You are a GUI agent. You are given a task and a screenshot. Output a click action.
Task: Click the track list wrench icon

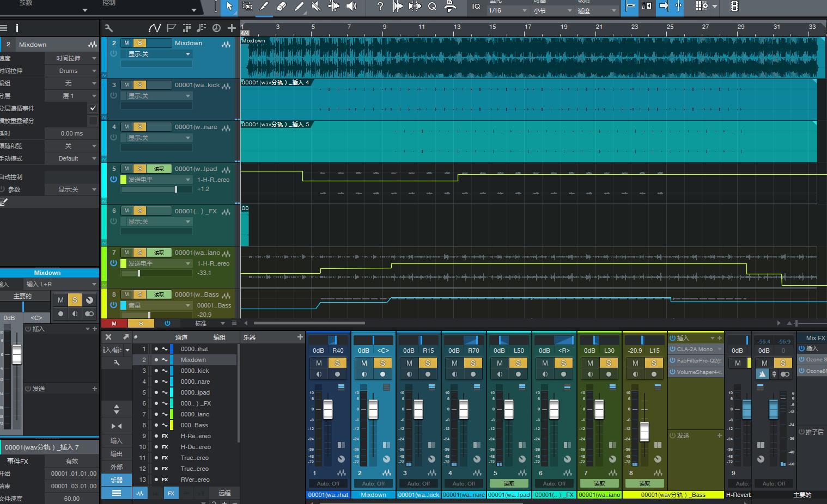[x=109, y=28]
